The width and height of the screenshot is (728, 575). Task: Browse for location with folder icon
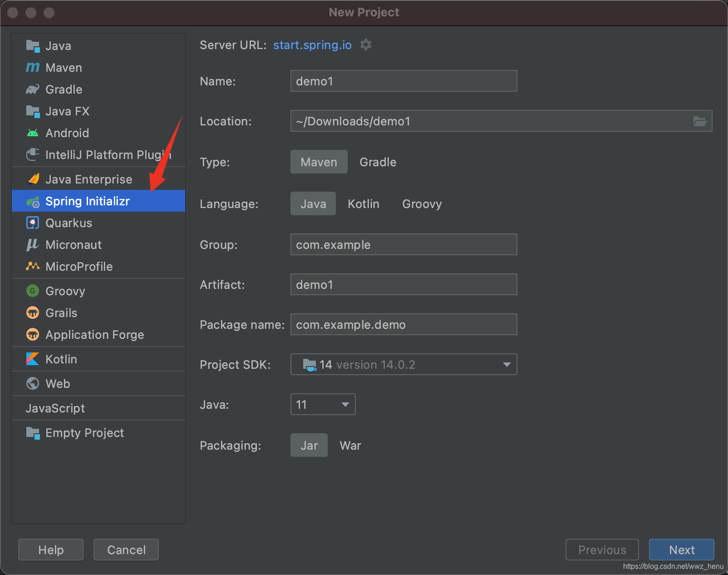pos(700,121)
